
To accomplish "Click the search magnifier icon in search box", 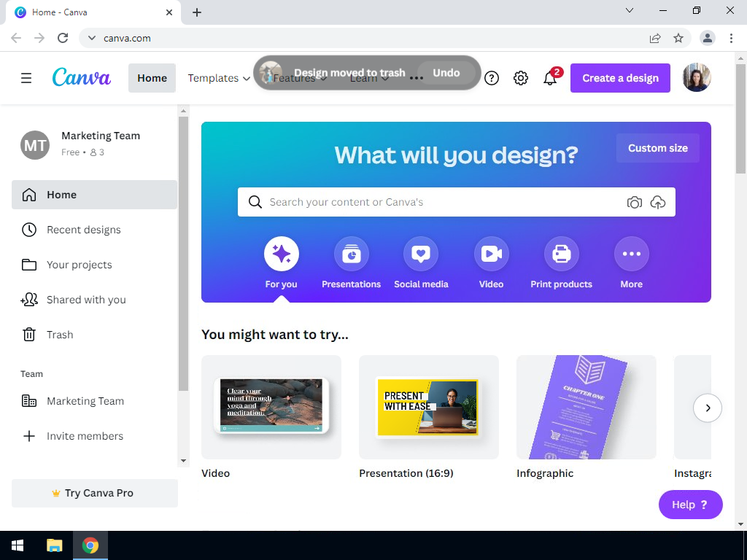I will (255, 202).
